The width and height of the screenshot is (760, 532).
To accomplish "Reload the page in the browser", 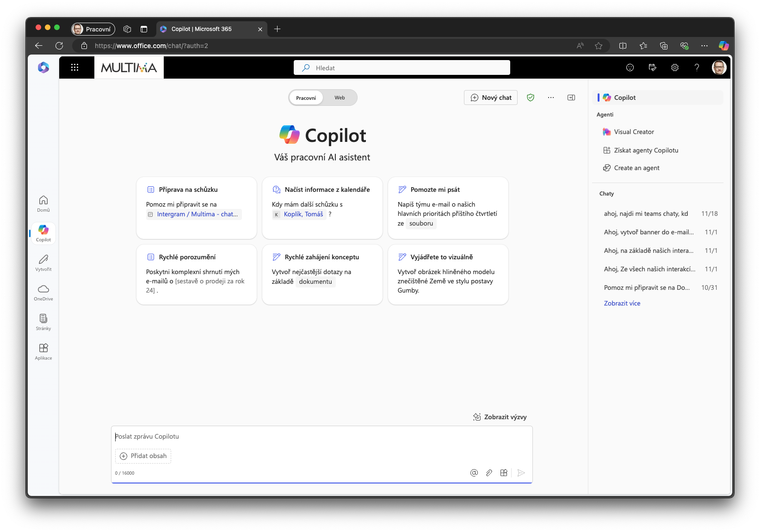I will tap(59, 46).
